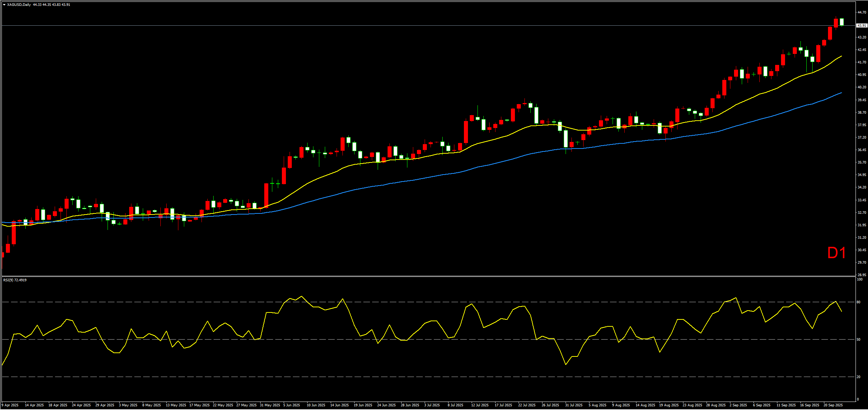Click the current price label 43.91
The image size is (868, 410).
(x=861, y=26)
